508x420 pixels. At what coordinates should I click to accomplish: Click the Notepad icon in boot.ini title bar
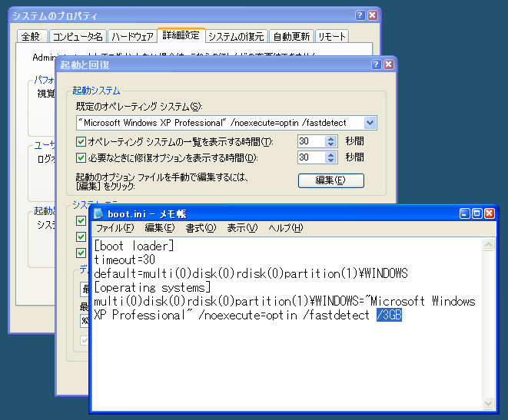pos(98,213)
